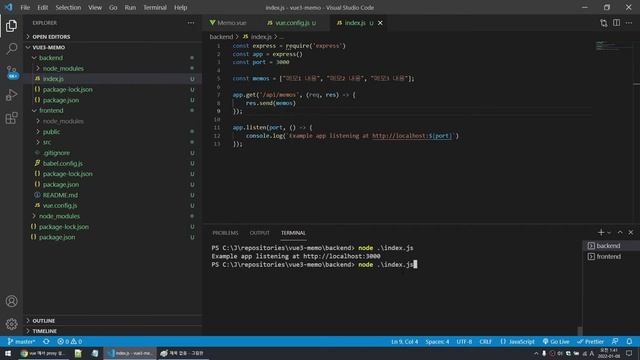The width and height of the screenshot is (640, 360).
Task: Collapse the VUE3-MEMO root folder
Action: 112,47
